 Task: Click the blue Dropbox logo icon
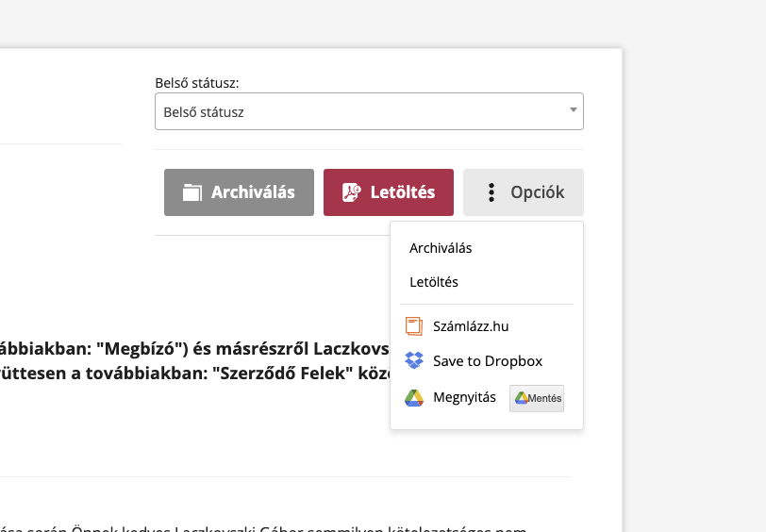coord(413,361)
